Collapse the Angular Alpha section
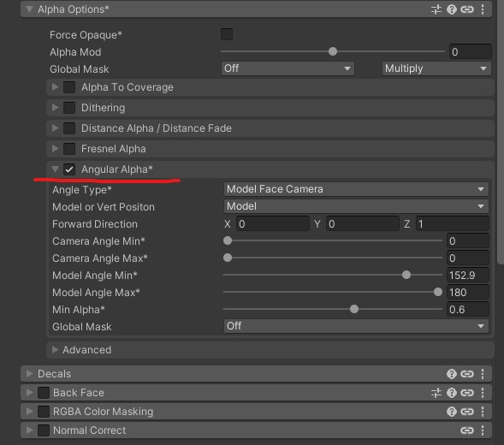The image size is (504, 445). click(55, 169)
